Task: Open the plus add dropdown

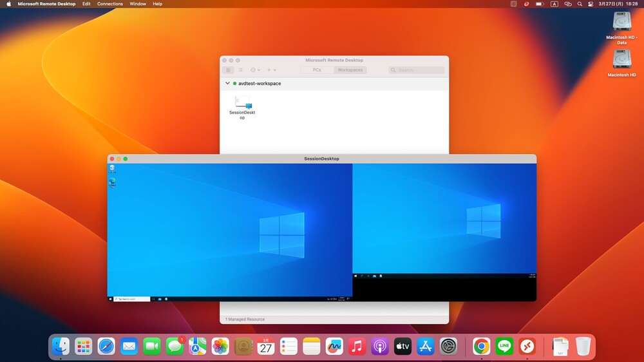Action: point(271,70)
